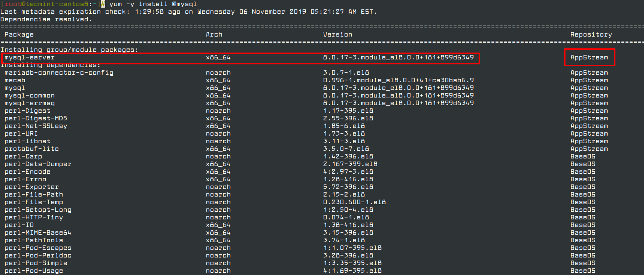The width and height of the screenshot is (644, 275).
Task: Click the 'mecab' package name
Action: [x=15, y=80]
